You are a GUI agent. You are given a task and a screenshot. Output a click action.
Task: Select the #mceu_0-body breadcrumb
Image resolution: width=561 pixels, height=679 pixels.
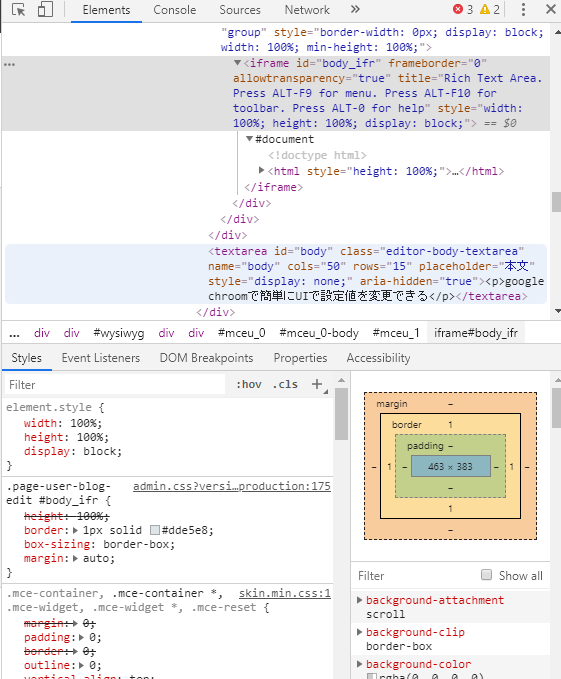click(319, 333)
